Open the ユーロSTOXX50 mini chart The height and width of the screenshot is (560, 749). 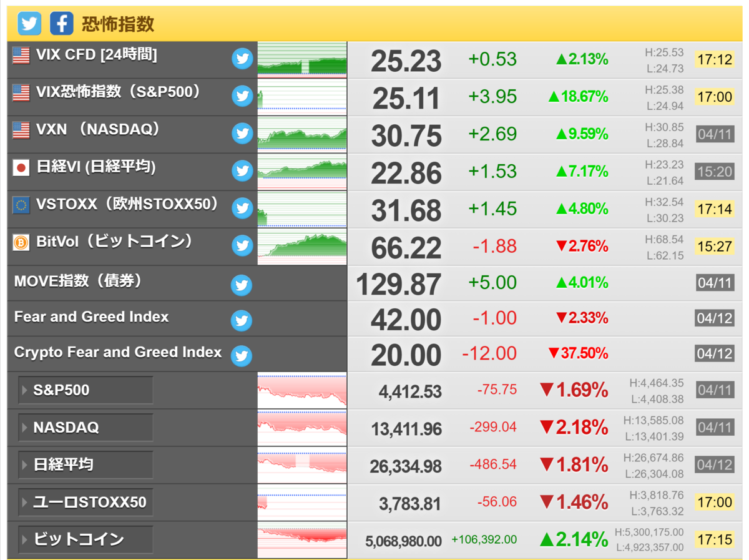pyautogui.click(x=302, y=503)
